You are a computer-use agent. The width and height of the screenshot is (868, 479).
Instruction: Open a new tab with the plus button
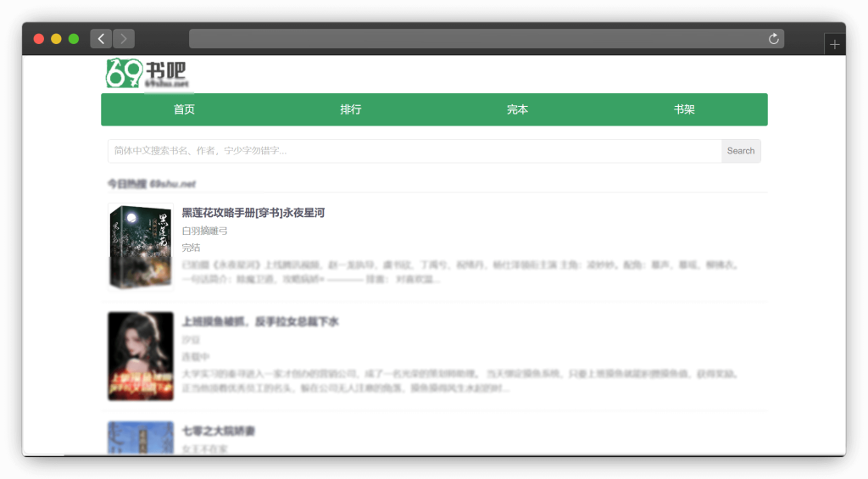[x=834, y=44]
